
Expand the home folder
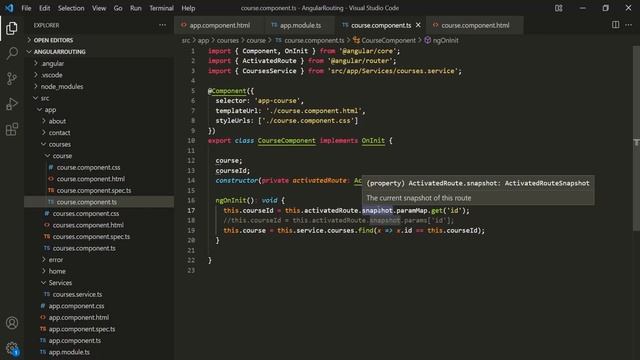(x=99, y=271)
